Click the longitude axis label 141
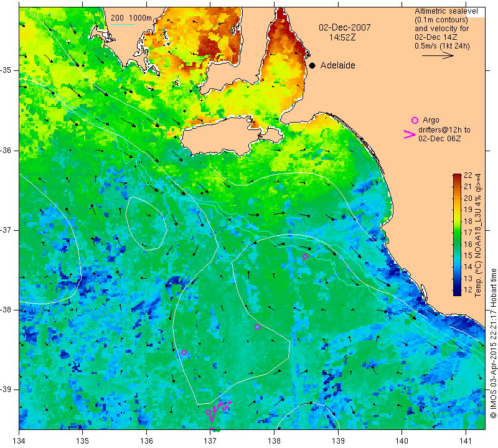The width and height of the screenshot is (498, 448). coord(466,441)
